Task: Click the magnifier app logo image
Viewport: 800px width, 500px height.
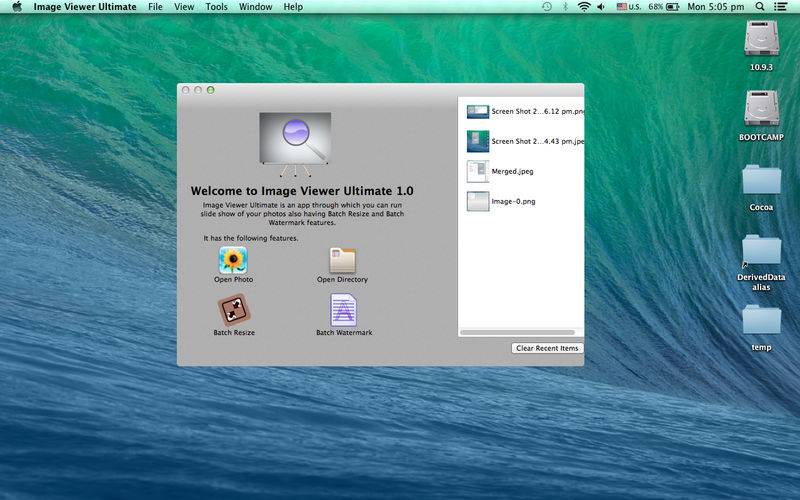Action: [295, 144]
